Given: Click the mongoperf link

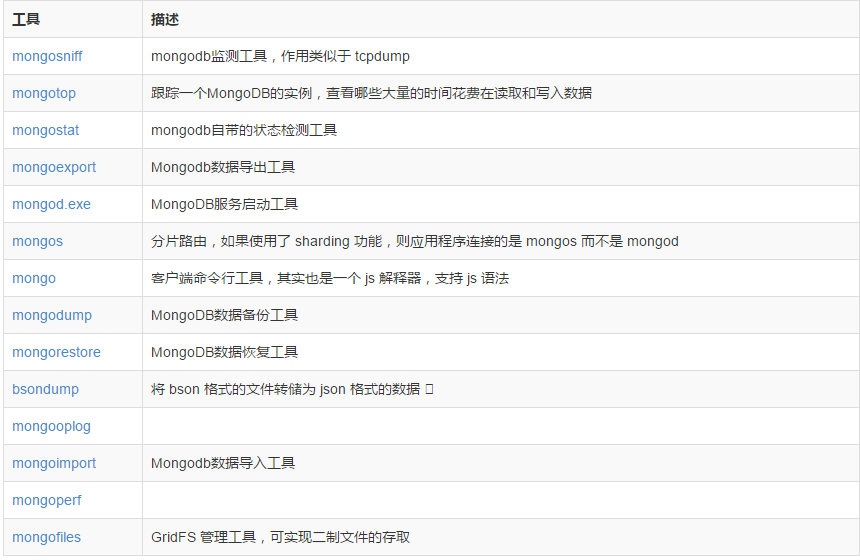Looking at the screenshot, I should 47,501.
